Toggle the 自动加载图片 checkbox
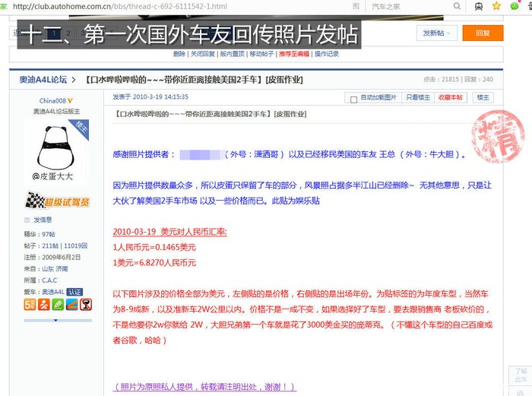Viewport: 532px width, 396px height. 353,98
